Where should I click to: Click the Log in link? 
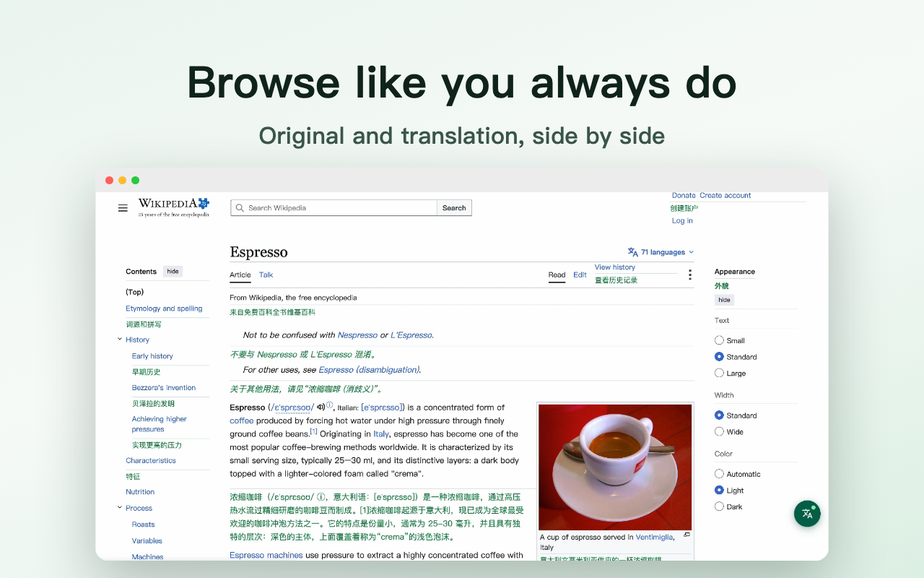tap(682, 221)
